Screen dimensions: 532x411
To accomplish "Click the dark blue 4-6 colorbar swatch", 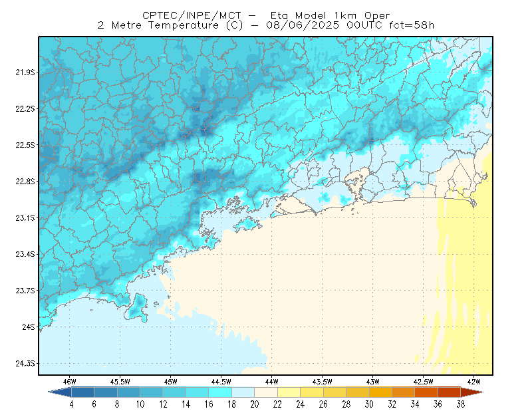I will click(x=82, y=392).
